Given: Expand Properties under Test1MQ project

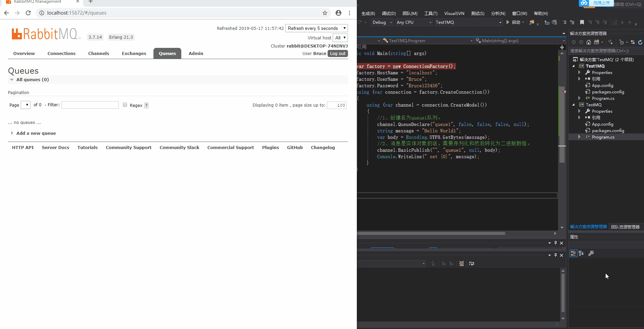Looking at the screenshot, I should coord(579,73).
